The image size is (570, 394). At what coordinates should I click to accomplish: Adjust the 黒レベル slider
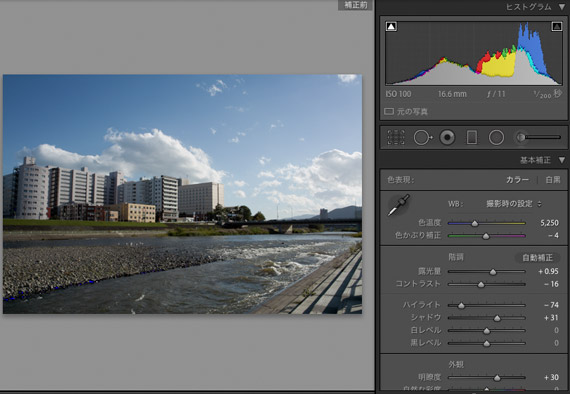tap(486, 343)
